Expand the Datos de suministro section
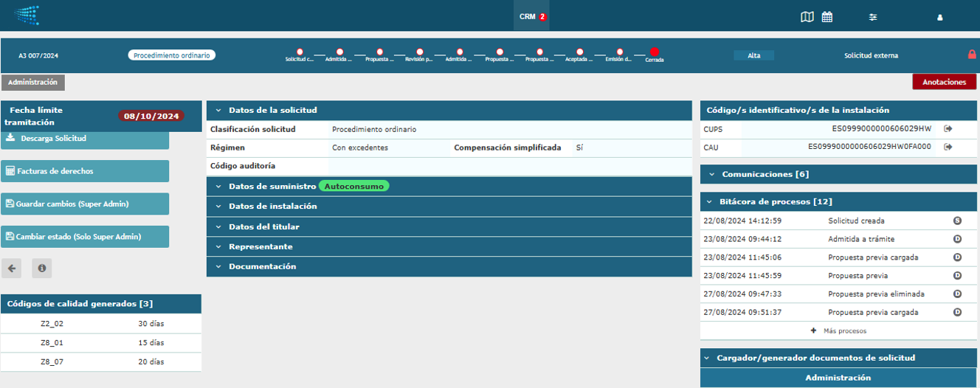Image resolution: width=980 pixels, height=388 pixels. pos(272,187)
